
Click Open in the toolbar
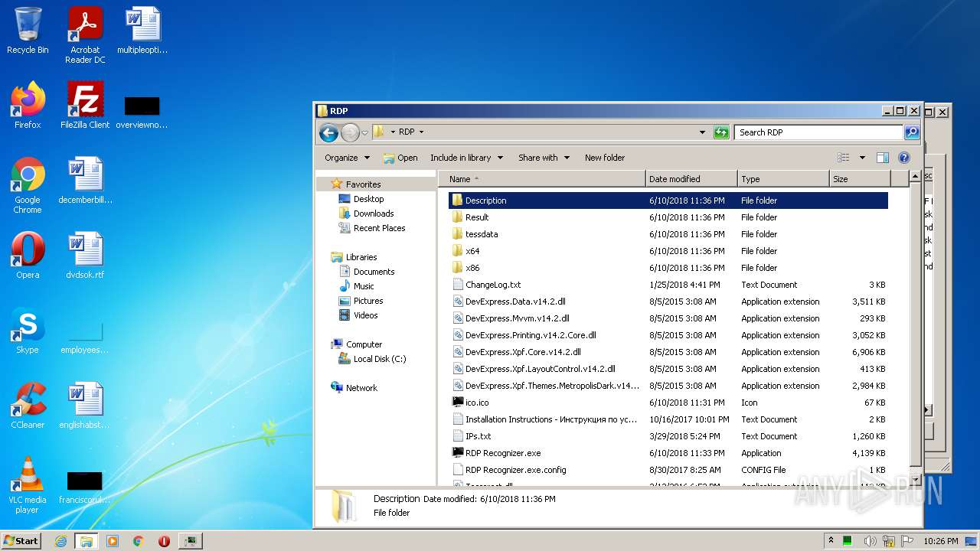(x=400, y=158)
